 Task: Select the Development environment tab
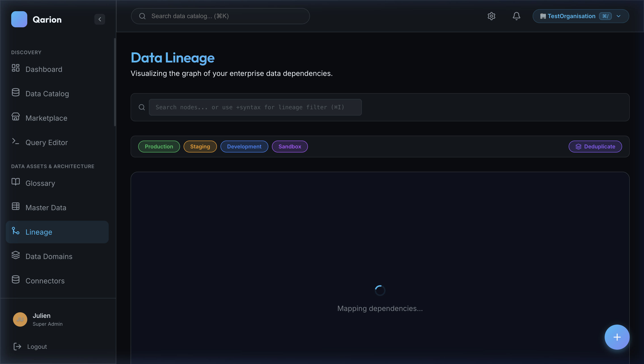click(x=244, y=146)
